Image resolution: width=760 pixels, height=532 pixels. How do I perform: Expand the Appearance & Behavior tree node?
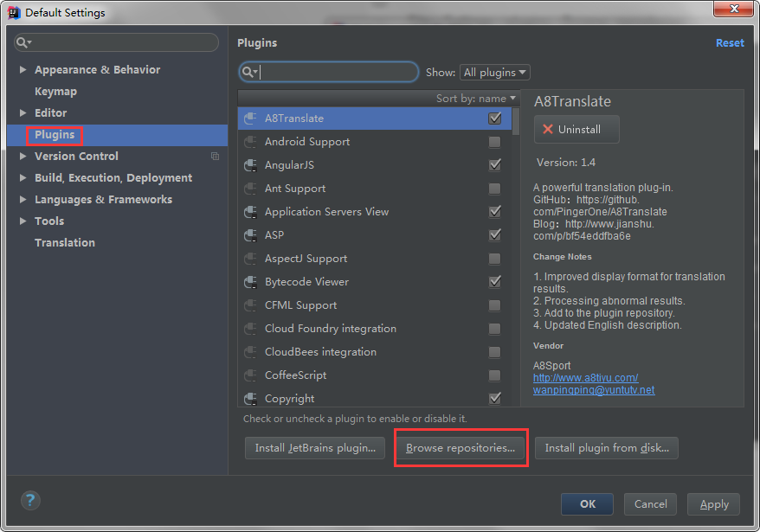pos(21,69)
